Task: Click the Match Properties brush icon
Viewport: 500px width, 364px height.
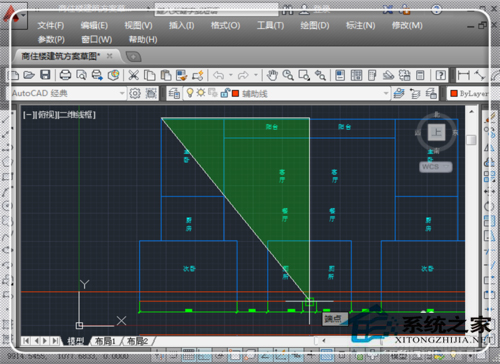Action: [181, 75]
